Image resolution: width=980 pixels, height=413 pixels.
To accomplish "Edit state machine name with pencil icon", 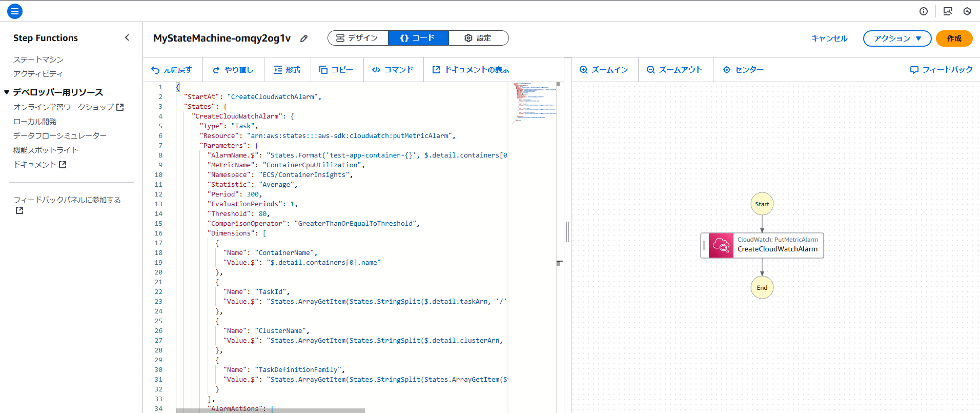I will pyautogui.click(x=304, y=38).
